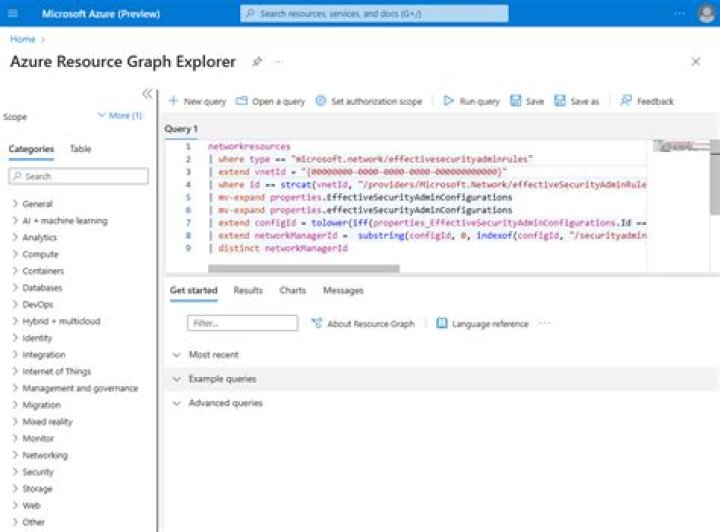Click the About Resource Graph icon
The height and width of the screenshot is (532, 720).
coord(317,323)
